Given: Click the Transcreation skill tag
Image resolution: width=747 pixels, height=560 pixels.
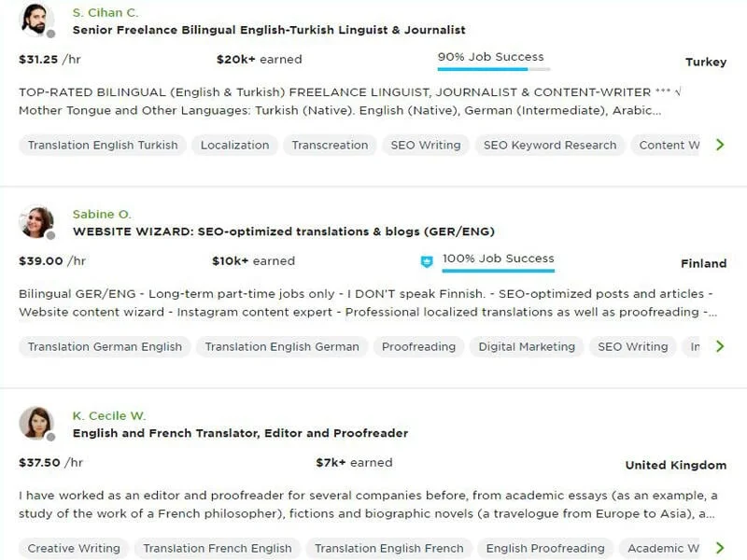Looking at the screenshot, I should [x=330, y=145].
